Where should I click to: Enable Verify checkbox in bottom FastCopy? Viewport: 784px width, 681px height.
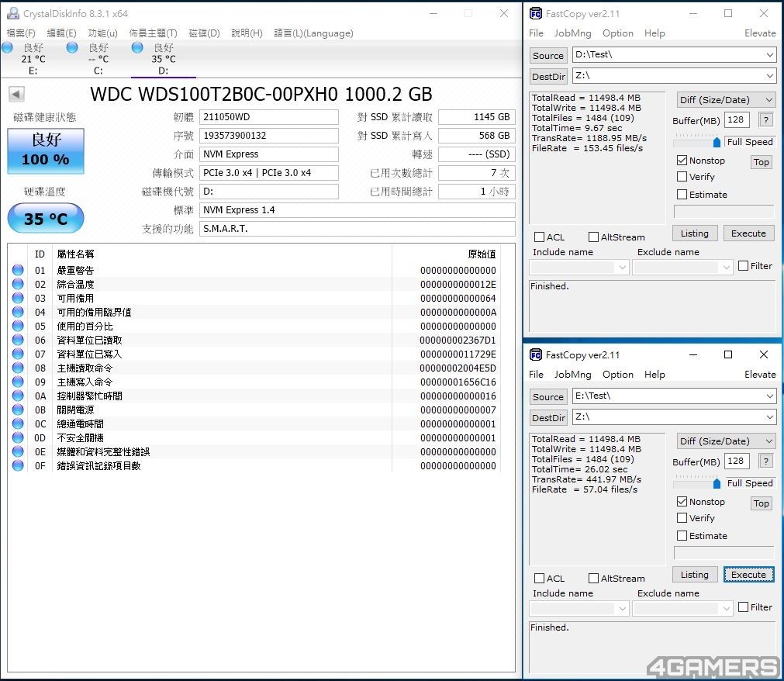pyautogui.click(x=682, y=518)
